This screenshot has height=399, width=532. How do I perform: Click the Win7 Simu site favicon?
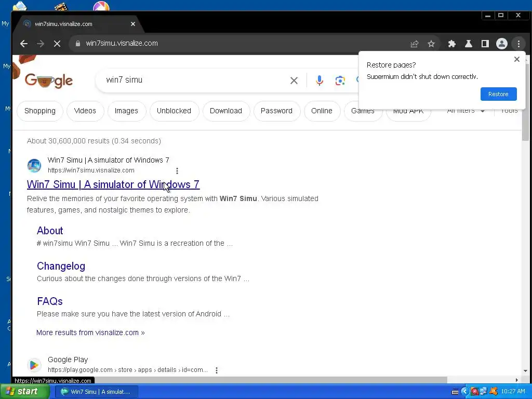click(34, 166)
